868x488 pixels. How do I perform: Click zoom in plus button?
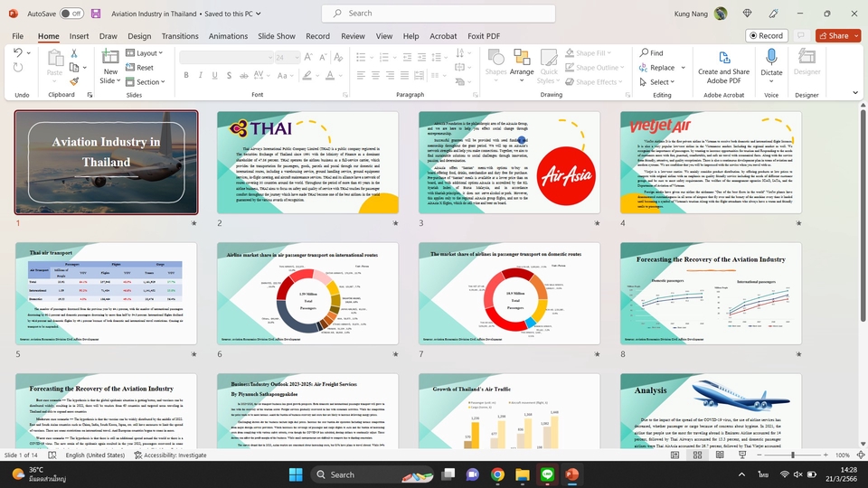click(x=826, y=455)
